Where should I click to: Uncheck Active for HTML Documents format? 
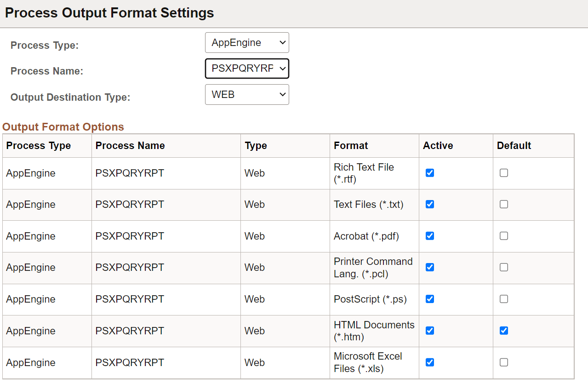coord(429,330)
